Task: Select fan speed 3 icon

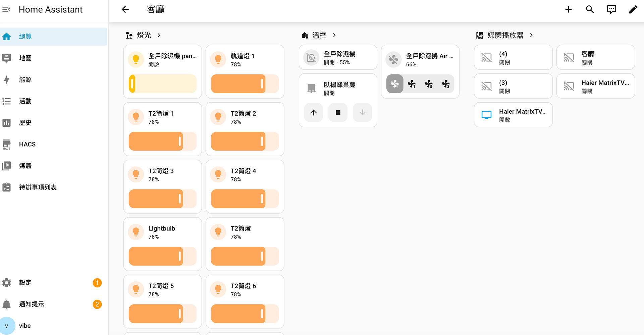Action: (446, 84)
